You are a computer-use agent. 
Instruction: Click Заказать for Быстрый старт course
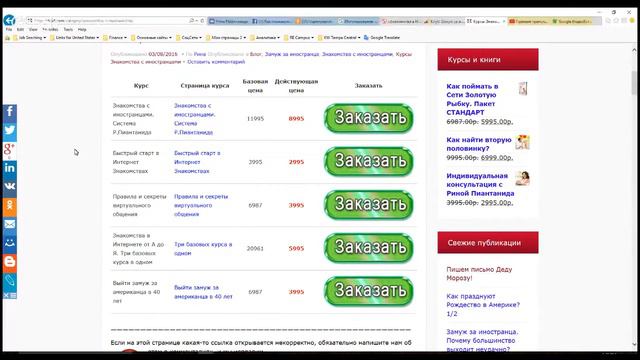369,162
